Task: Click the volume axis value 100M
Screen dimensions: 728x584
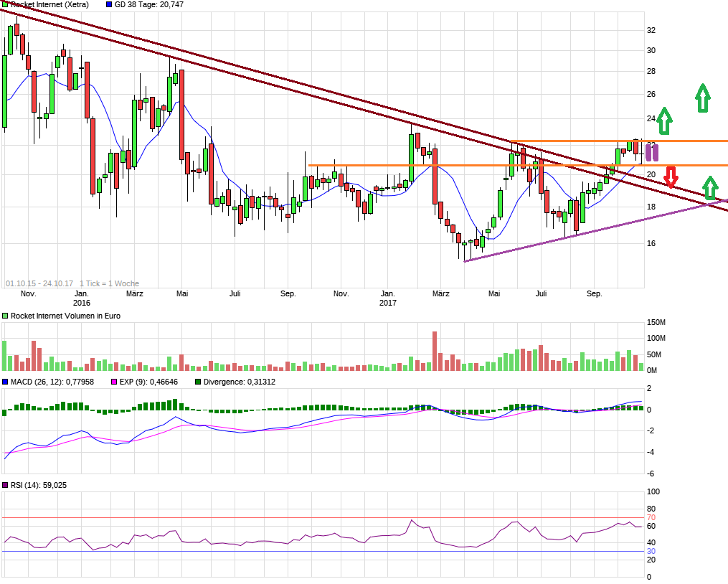Action: (656, 338)
